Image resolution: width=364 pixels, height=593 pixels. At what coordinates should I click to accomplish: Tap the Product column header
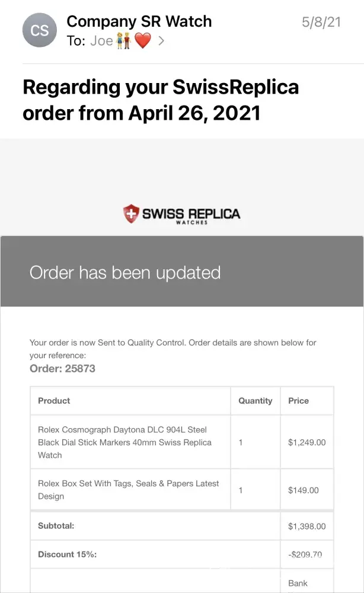[x=54, y=401]
